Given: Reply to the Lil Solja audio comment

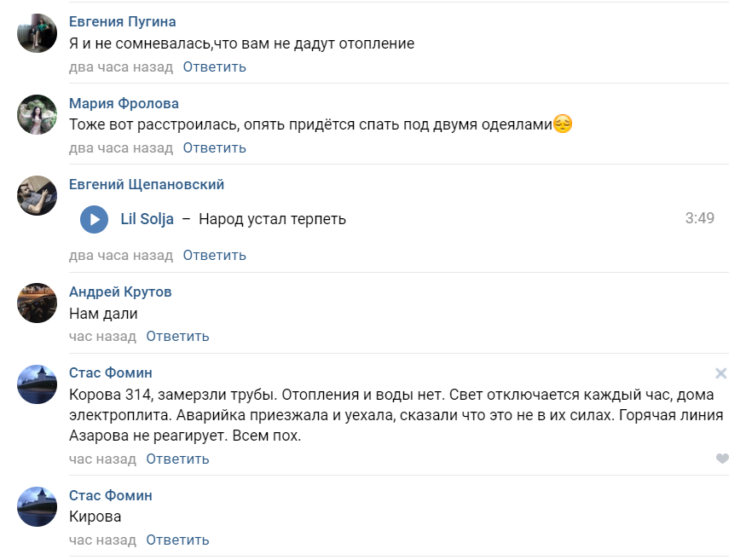Looking at the screenshot, I should pos(214,255).
